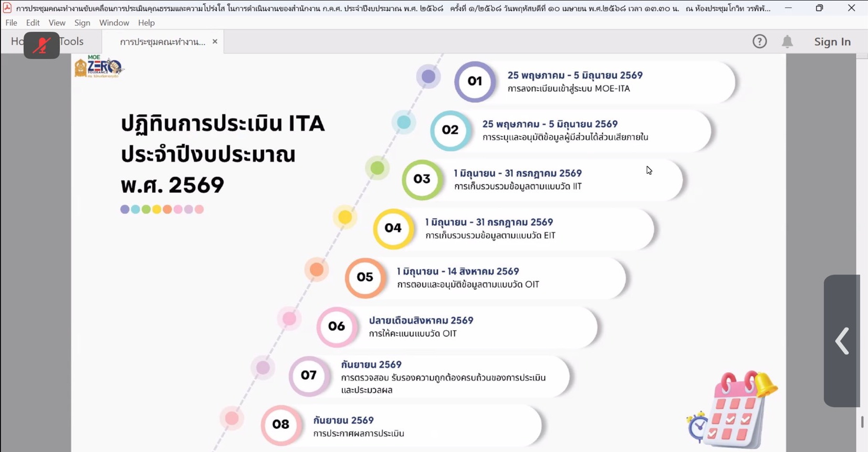Viewport: 868px width, 452px height.
Task: Open the Window menu
Action: pyautogui.click(x=114, y=23)
